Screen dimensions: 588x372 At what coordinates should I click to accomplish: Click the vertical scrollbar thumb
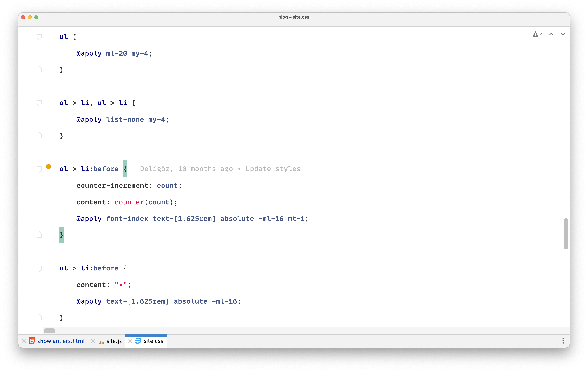(566, 234)
